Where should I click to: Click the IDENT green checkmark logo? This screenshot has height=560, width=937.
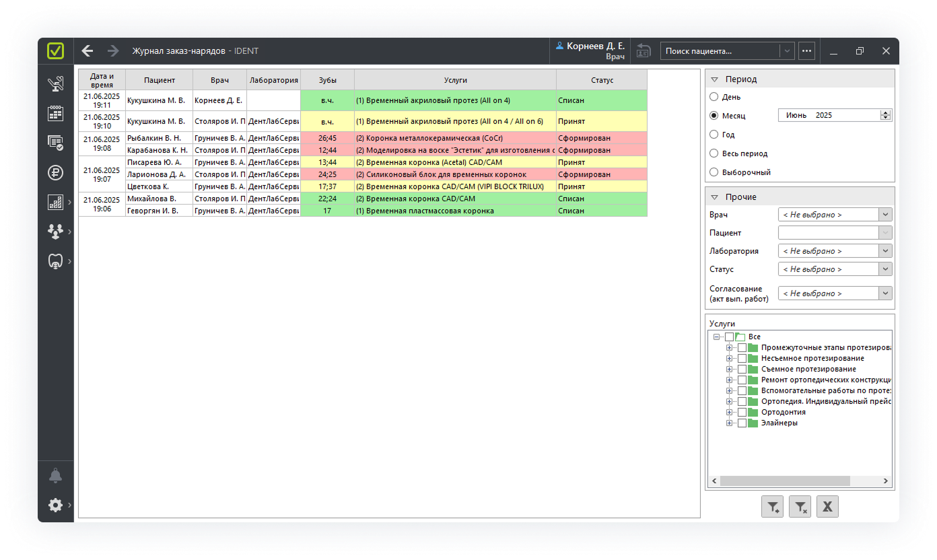pos(56,50)
